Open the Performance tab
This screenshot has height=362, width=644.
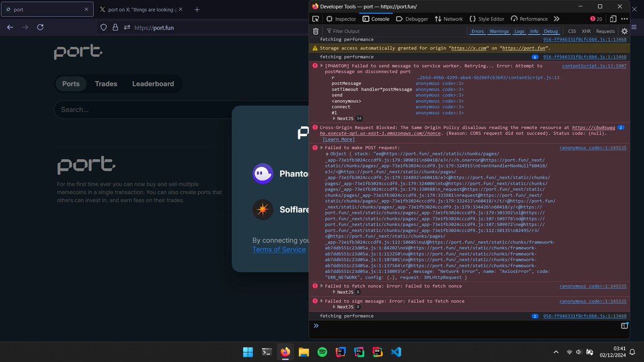(x=529, y=19)
